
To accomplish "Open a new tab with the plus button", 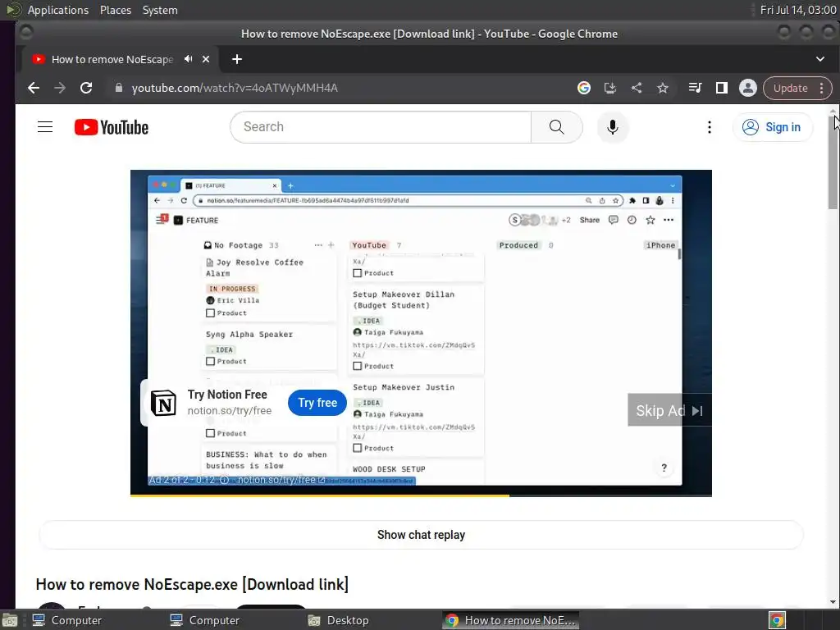I will click(x=237, y=59).
